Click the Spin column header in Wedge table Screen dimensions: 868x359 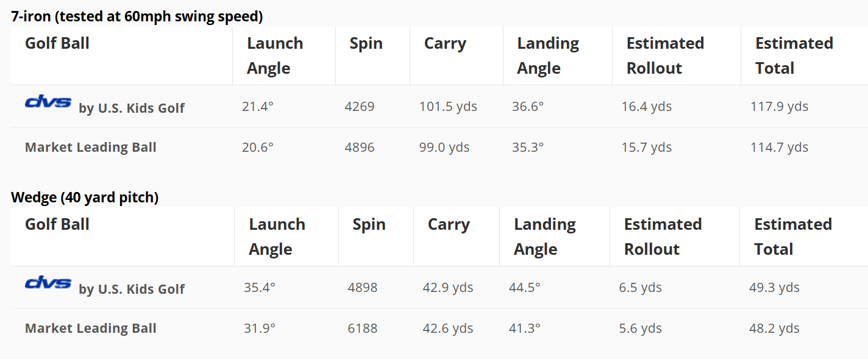369,224
